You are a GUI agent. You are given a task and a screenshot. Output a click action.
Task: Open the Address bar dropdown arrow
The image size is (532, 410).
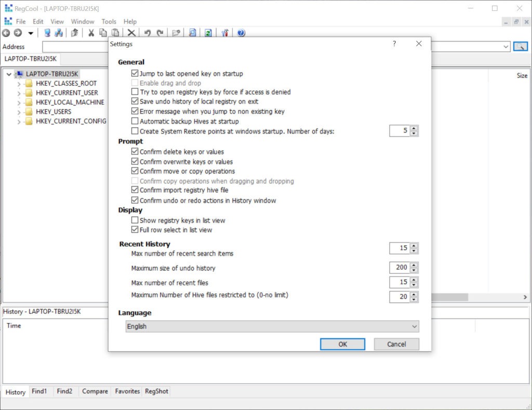click(506, 46)
